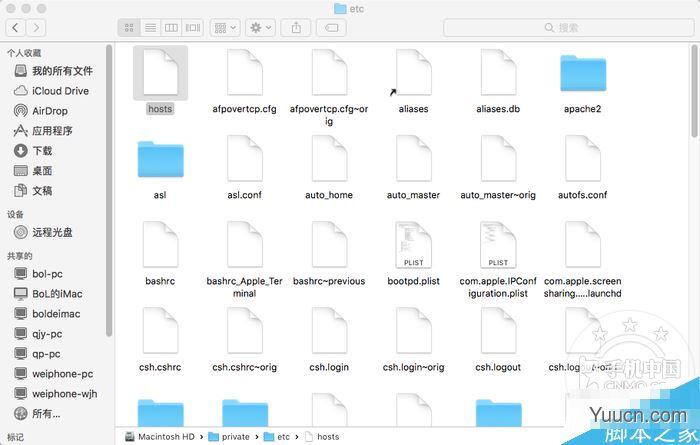Open the gear action menu

(261, 28)
